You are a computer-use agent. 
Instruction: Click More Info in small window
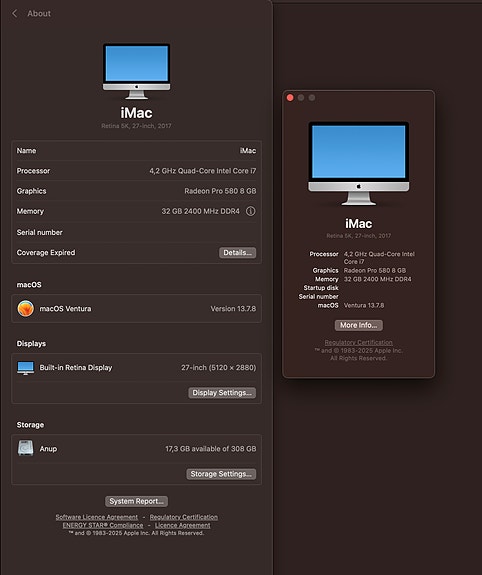(358, 325)
